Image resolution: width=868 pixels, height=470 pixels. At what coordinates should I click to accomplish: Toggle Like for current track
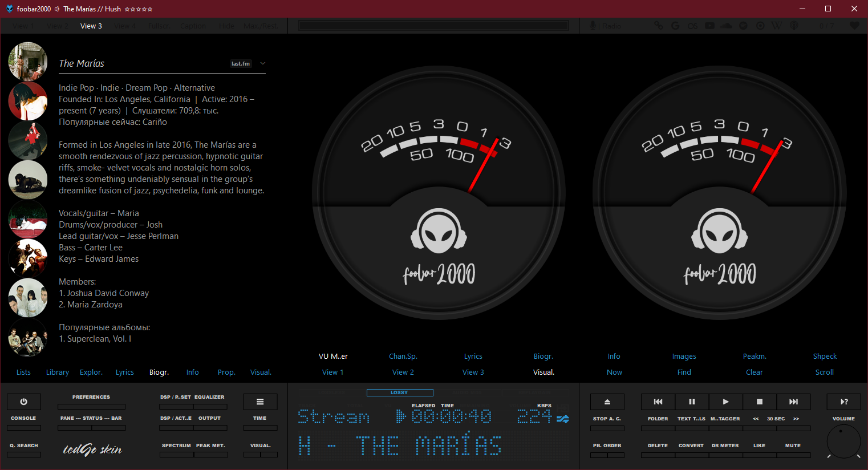759,454
